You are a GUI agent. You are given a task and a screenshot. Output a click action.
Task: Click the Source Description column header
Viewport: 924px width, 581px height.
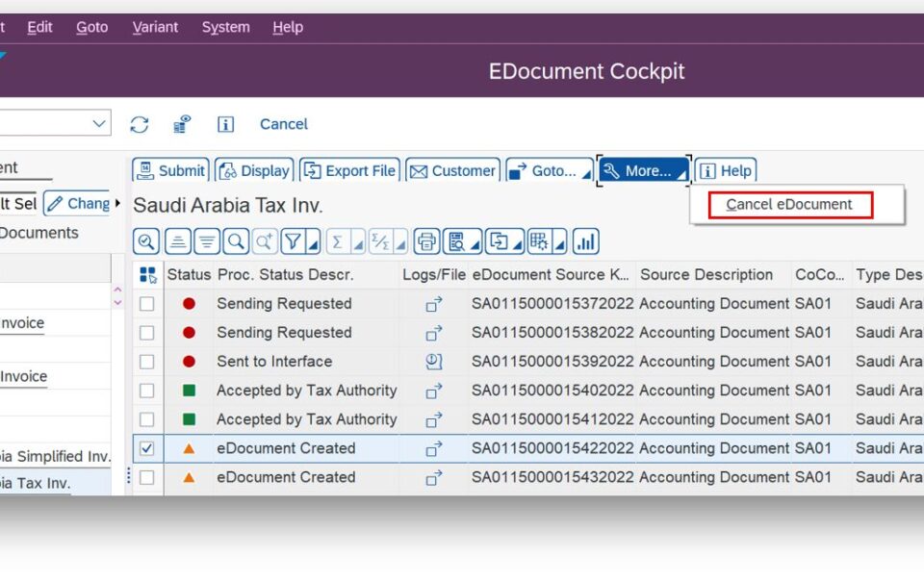[x=713, y=275]
